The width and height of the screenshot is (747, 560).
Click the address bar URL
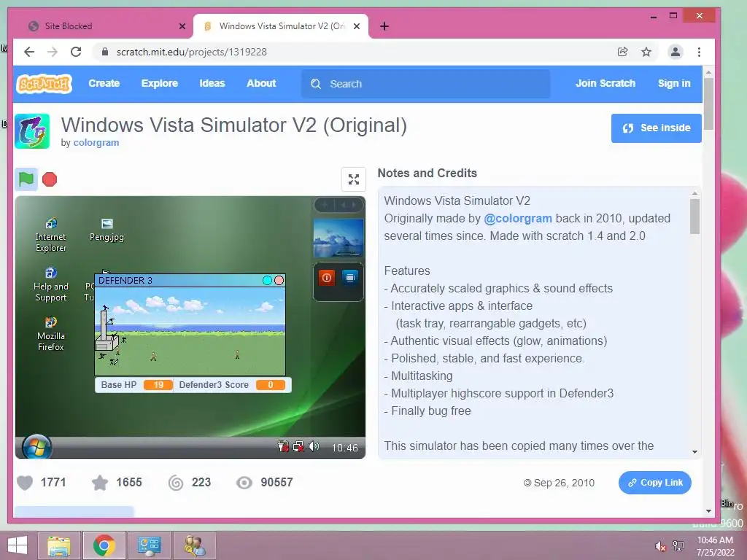[x=192, y=52]
